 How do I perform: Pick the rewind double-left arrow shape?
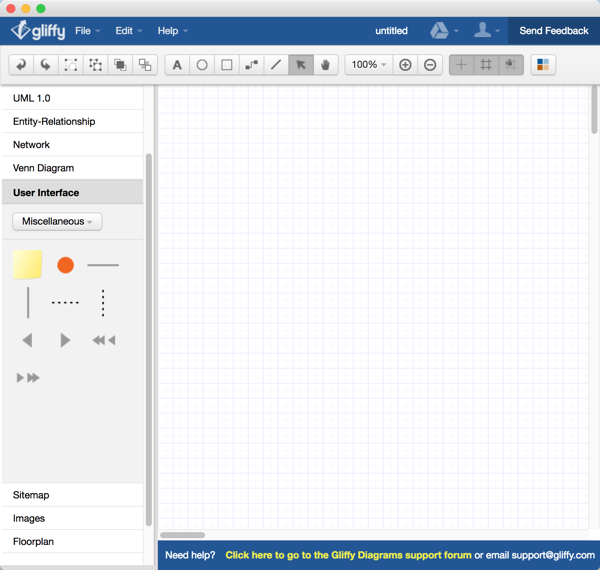(x=104, y=340)
